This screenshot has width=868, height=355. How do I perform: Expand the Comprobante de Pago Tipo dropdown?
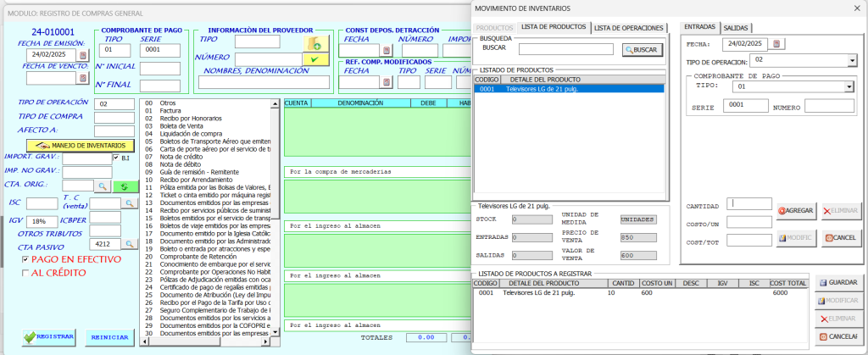(x=849, y=86)
